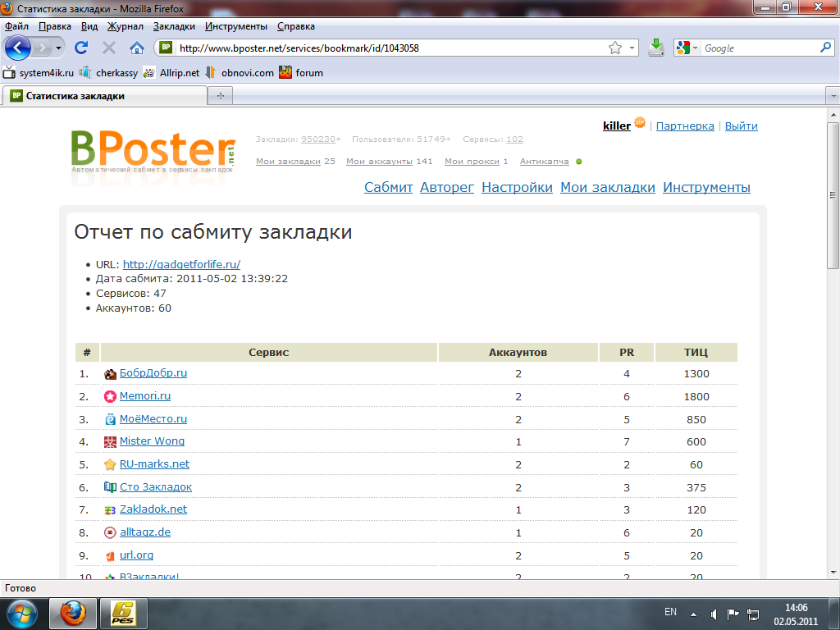This screenshot has width=840, height=630.
Task: Click the Google search magnifier icon
Action: click(825, 48)
